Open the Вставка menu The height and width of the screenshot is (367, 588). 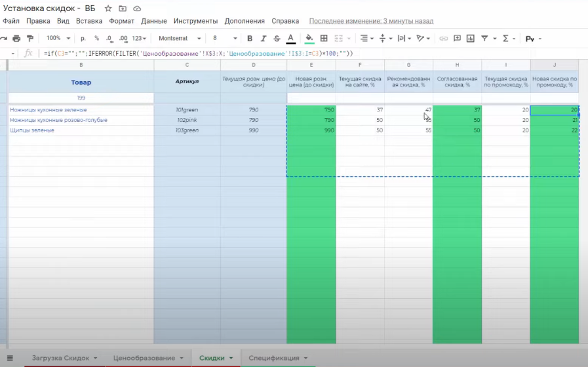[89, 21]
